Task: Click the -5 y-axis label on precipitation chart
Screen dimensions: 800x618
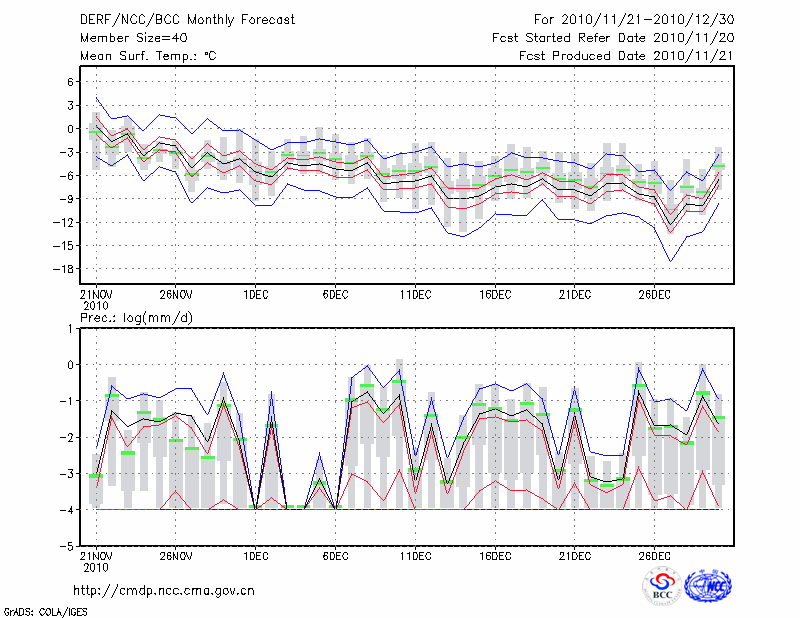Action: click(x=68, y=547)
